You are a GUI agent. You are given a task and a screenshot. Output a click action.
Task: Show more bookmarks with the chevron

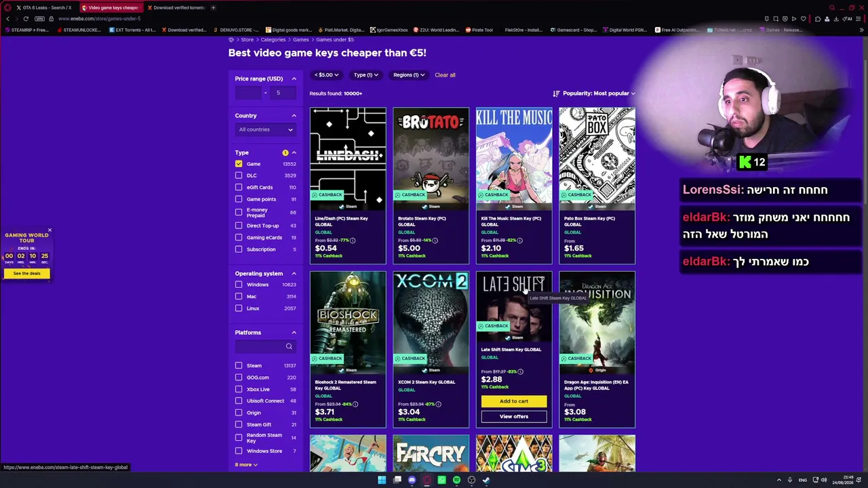point(861,30)
